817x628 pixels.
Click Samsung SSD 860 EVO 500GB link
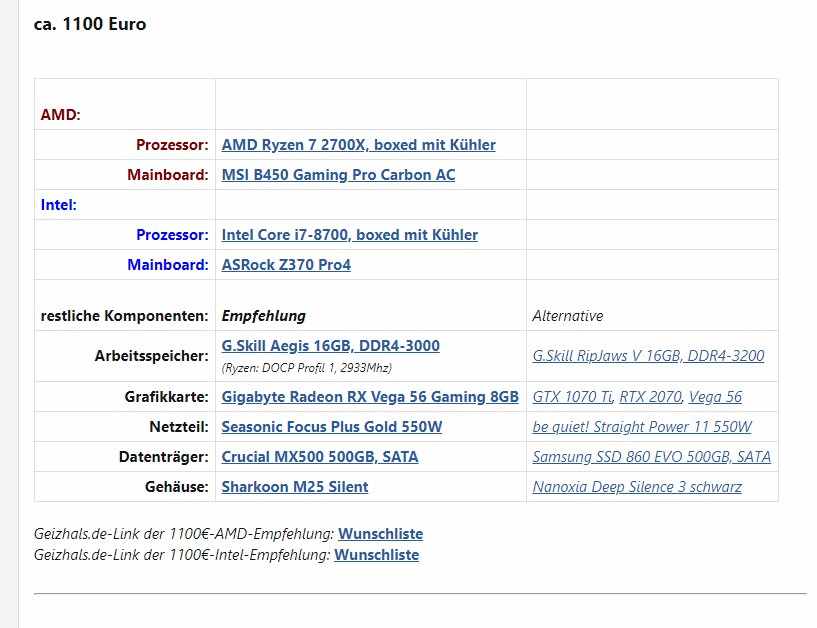[651, 457]
